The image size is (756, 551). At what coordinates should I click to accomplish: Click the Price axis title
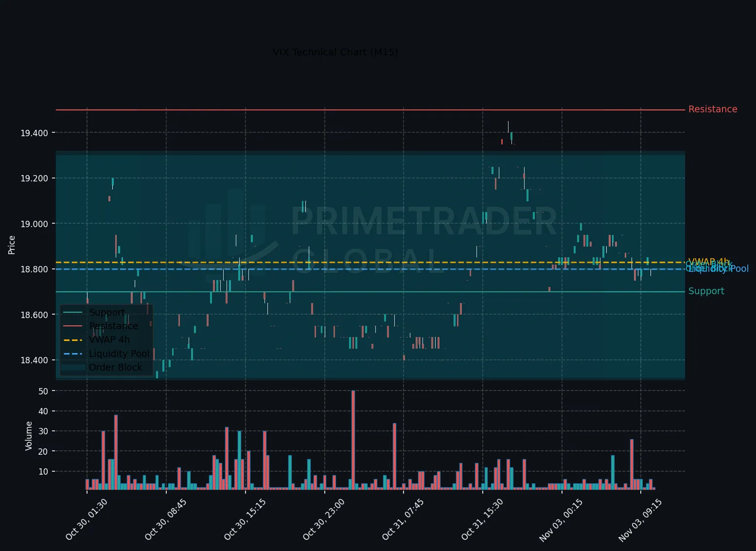click(12, 245)
